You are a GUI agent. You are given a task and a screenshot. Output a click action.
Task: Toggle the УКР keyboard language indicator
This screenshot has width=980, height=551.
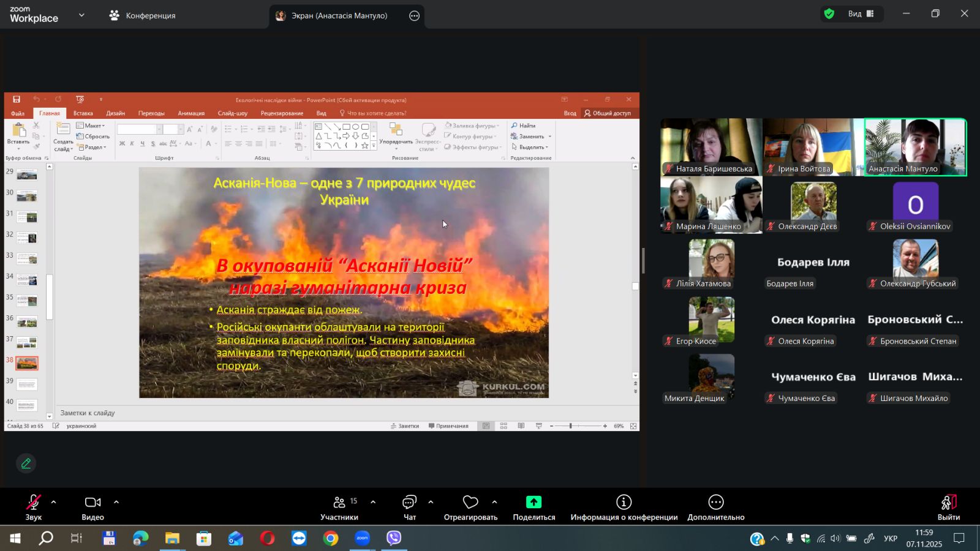click(x=891, y=539)
